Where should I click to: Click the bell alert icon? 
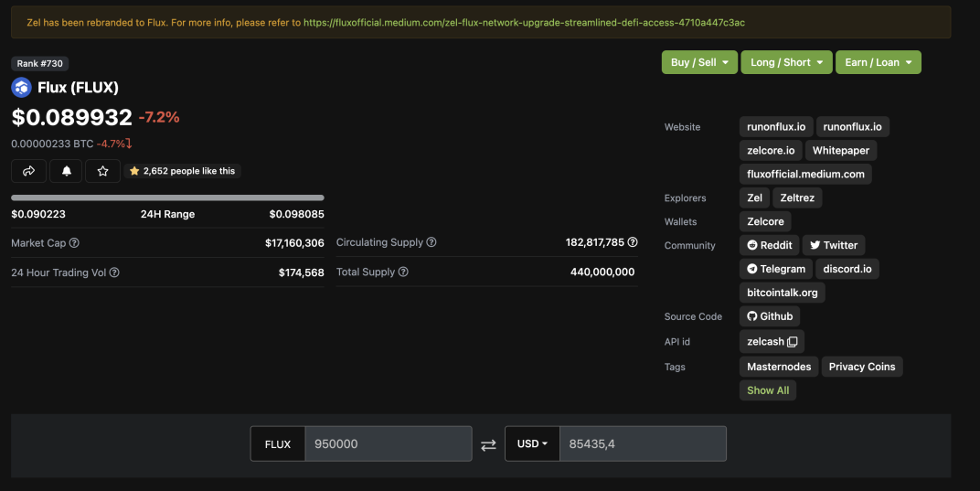tap(66, 171)
